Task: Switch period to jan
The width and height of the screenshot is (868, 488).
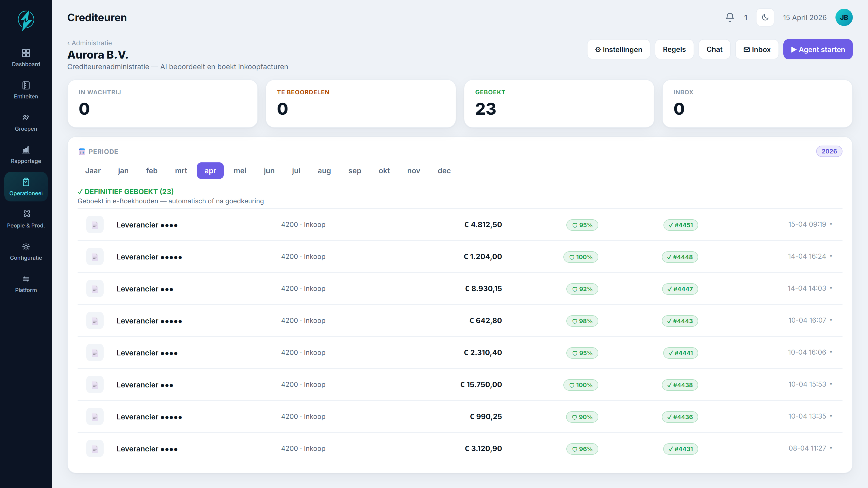Action: (123, 171)
